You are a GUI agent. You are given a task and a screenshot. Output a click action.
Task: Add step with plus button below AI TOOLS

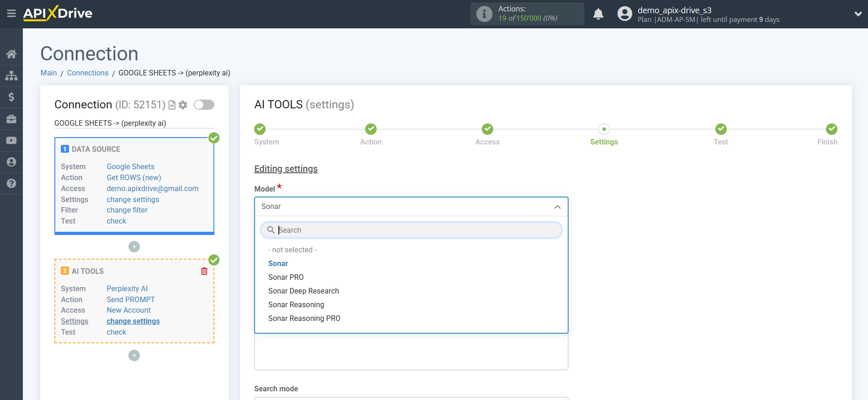click(134, 355)
